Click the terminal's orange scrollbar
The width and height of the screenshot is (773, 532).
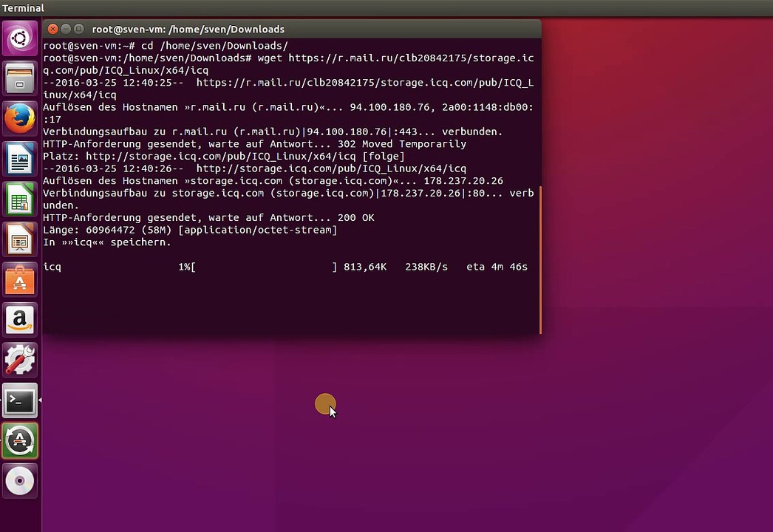coord(540,260)
